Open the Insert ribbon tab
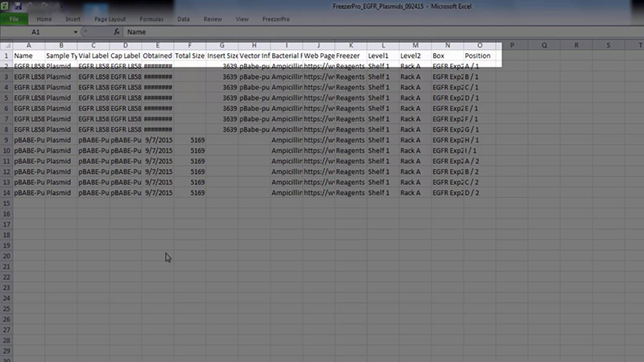 pos(72,19)
